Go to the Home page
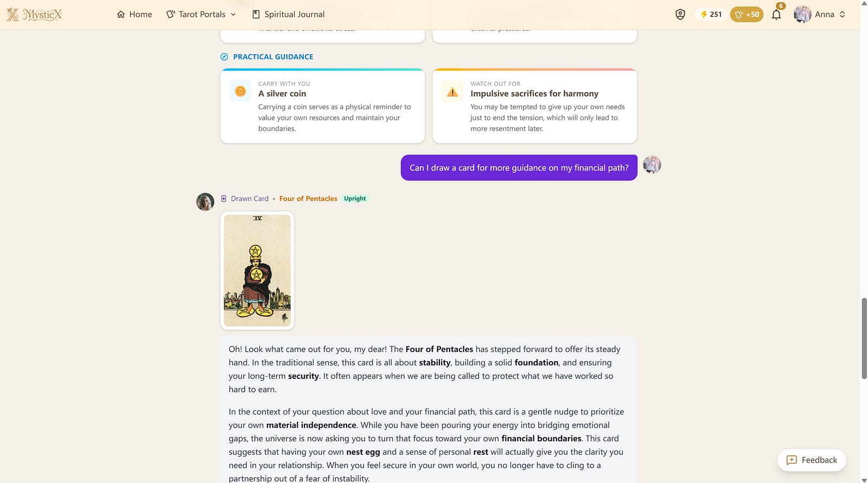The width and height of the screenshot is (868, 483). 135,15
